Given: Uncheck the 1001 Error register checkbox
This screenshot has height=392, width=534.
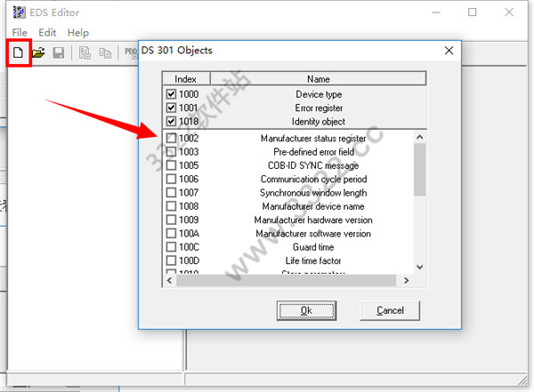Looking at the screenshot, I should coord(171,108).
